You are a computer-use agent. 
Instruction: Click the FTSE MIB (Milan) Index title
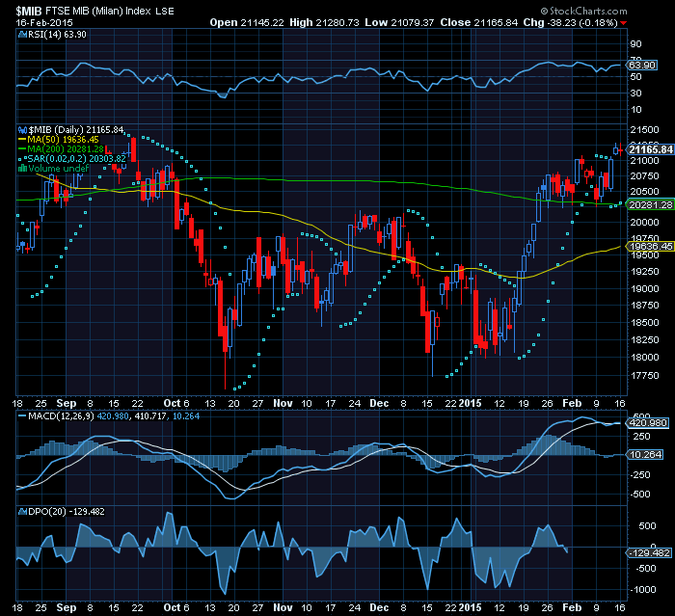click(x=98, y=11)
